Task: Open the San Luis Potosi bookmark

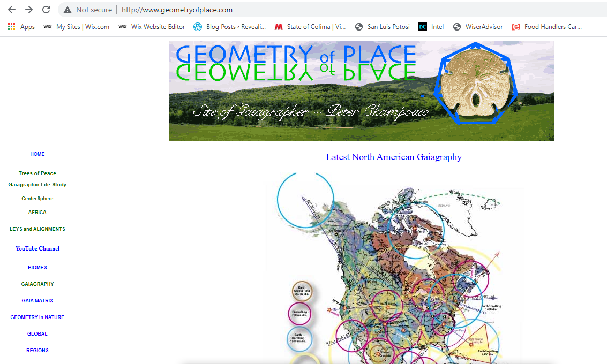Action: coord(383,27)
